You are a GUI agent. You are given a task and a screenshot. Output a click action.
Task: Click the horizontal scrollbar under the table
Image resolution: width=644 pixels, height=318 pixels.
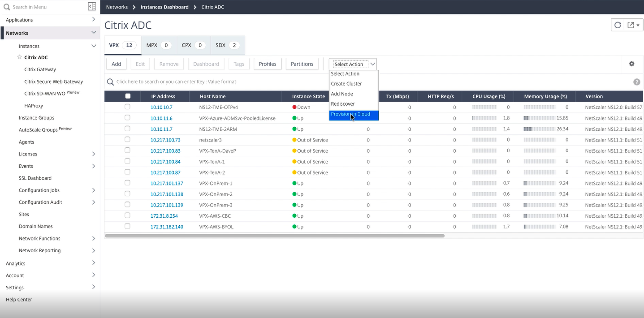click(x=274, y=236)
